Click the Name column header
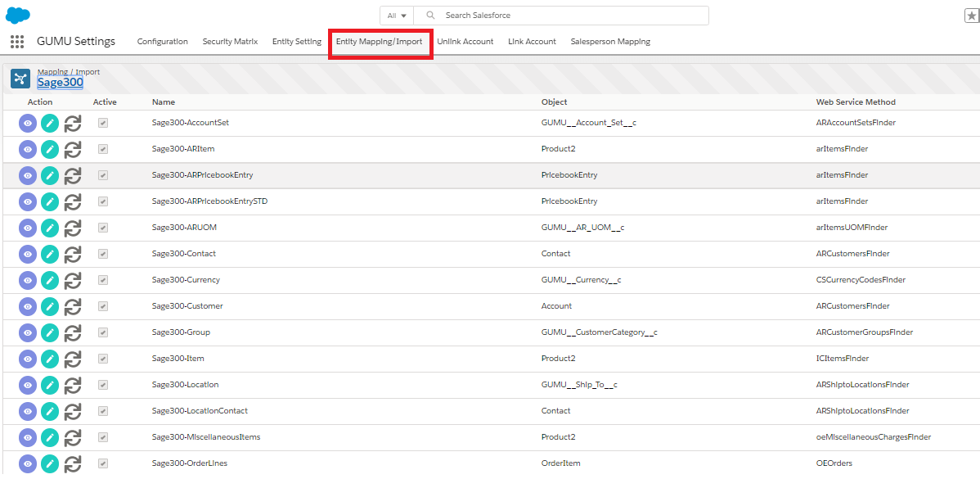This screenshot has height=479, width=980. [x=164, y=102]
